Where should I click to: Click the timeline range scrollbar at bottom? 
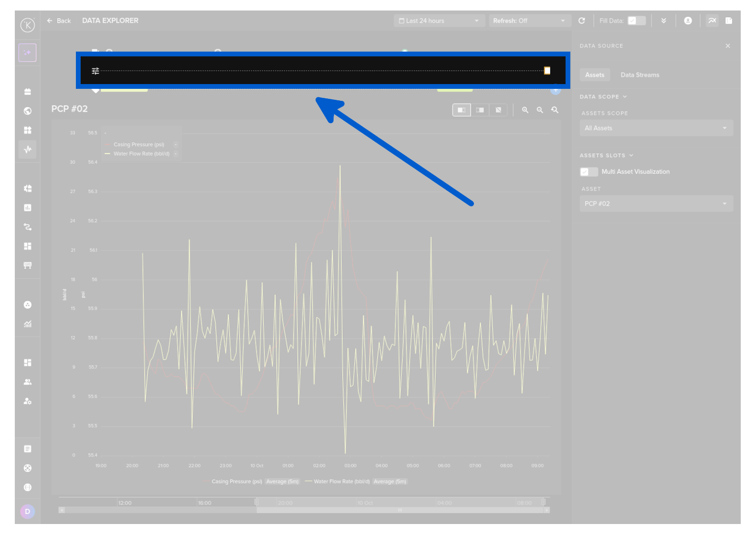click(x=399, y=510)
